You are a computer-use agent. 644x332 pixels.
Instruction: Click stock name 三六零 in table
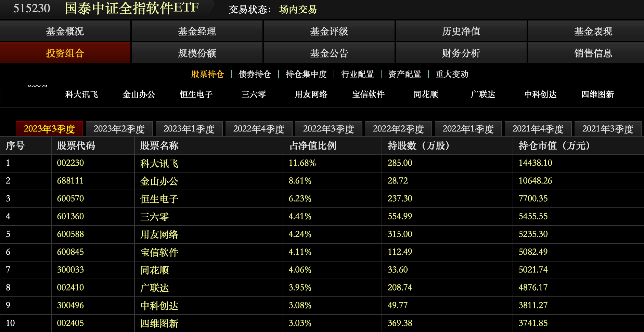(154, 217)
